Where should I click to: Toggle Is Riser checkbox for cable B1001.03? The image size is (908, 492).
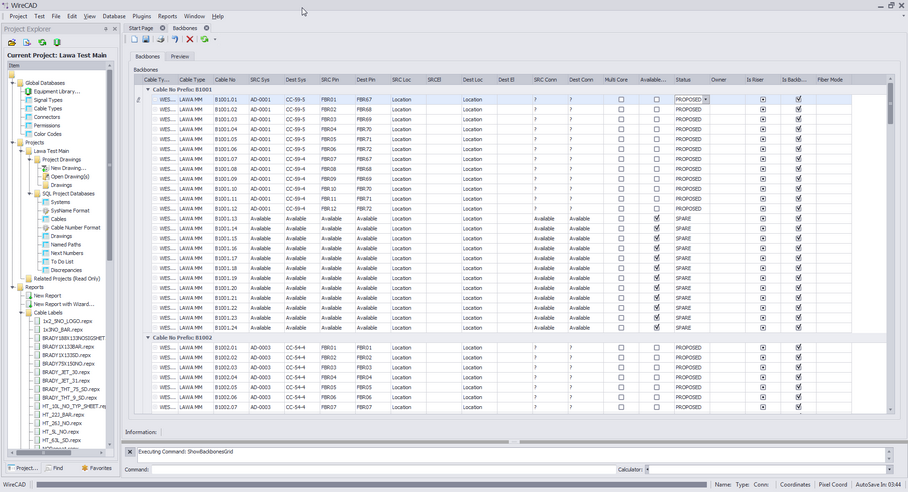pos(763,119)
